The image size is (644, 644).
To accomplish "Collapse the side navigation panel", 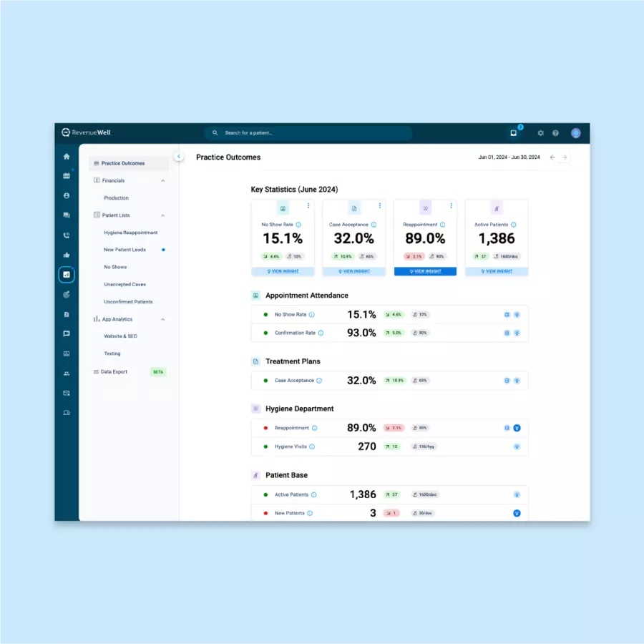I will 179,157.
